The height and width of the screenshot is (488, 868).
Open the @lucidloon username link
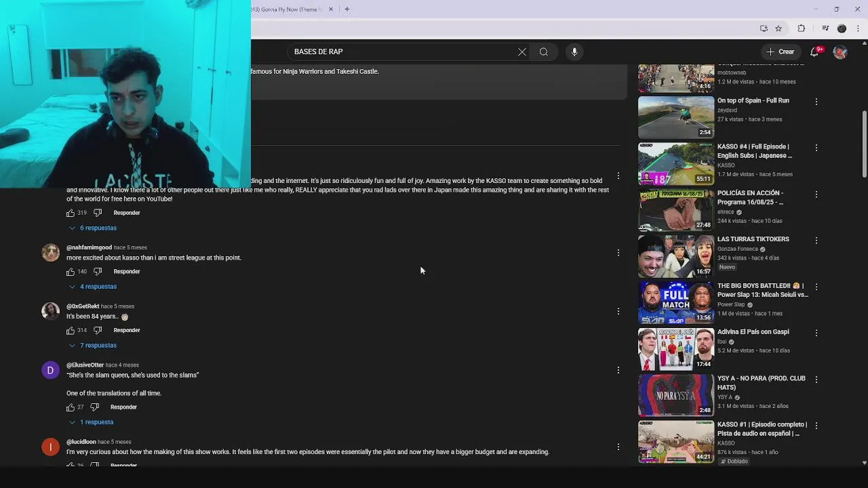[81, 442]
